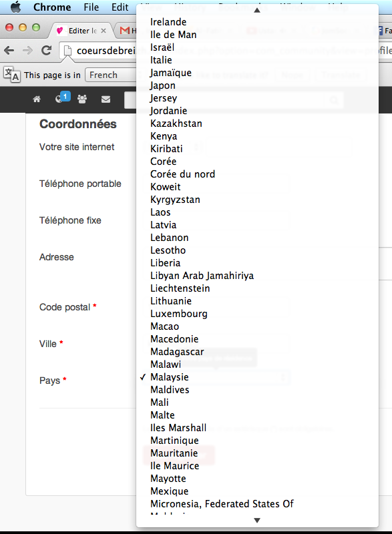Open the Edit menu in menu bar
This screenshot has height=534, width=392.
coord(120,7)
